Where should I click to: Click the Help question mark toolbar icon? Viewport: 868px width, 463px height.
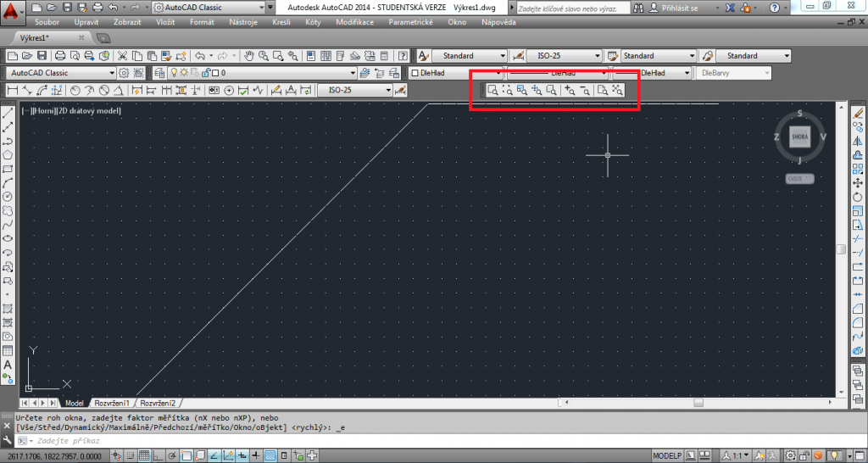click(x=403, y=56)
